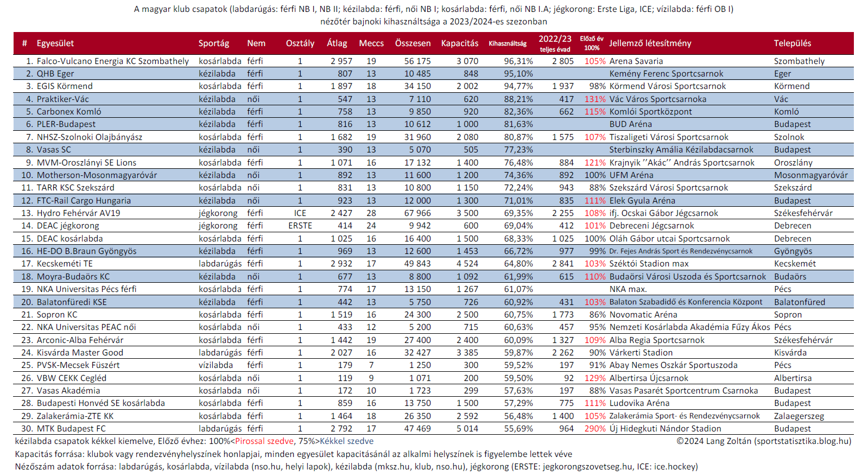The height and width of the screenshot is (476, 868).
Task: Click Sopron KC team name
Action: click(x=57, y=315)
